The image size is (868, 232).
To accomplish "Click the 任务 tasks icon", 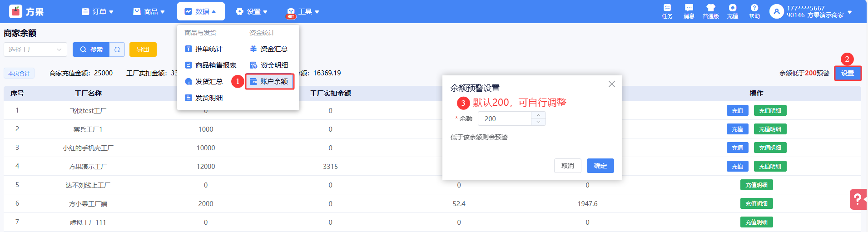I will (667, 11).
